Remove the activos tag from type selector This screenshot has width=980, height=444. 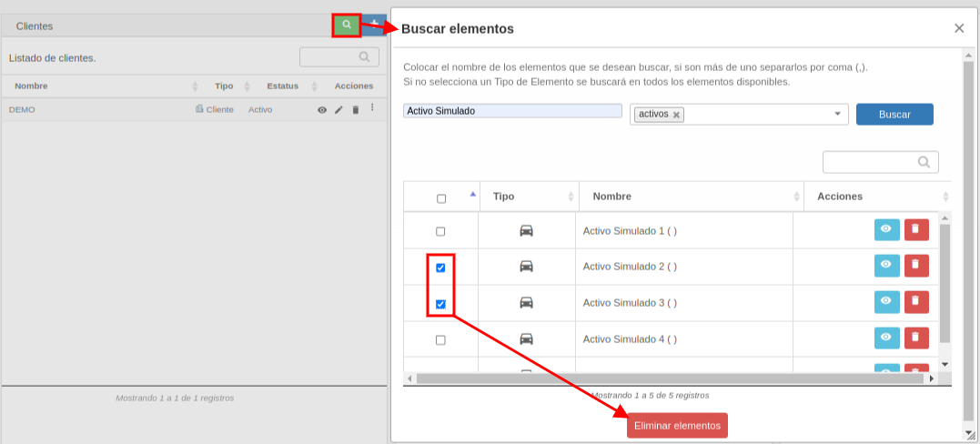point(676,115)
